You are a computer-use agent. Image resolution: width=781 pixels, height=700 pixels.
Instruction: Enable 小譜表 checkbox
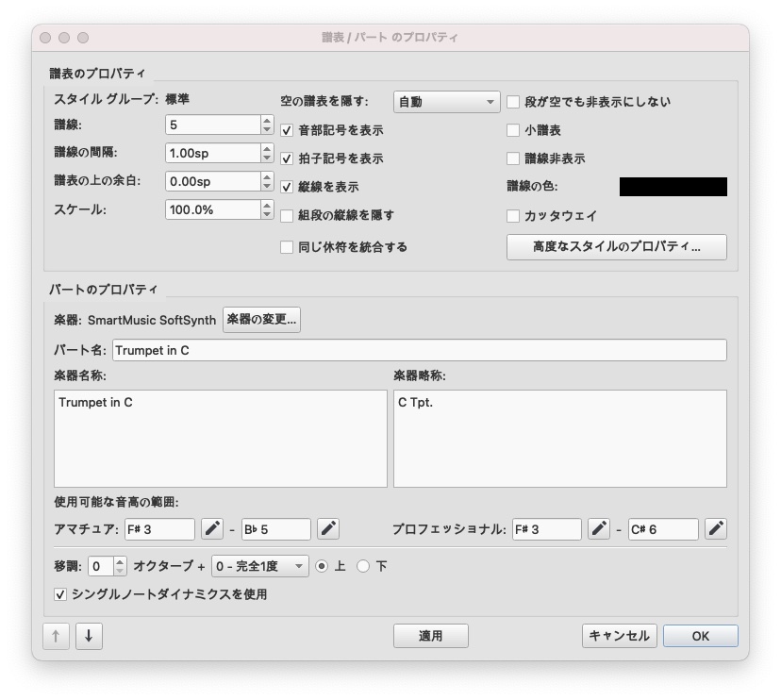click(514, 130)
